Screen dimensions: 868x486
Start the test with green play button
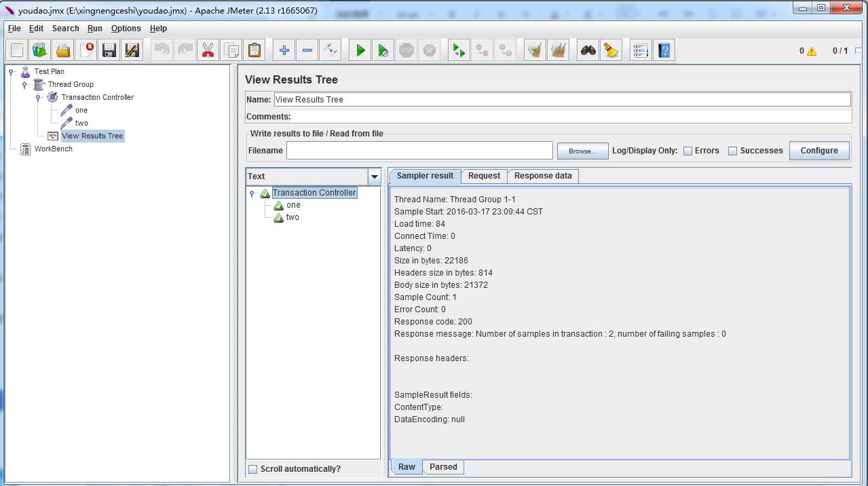tap(360, 50)
